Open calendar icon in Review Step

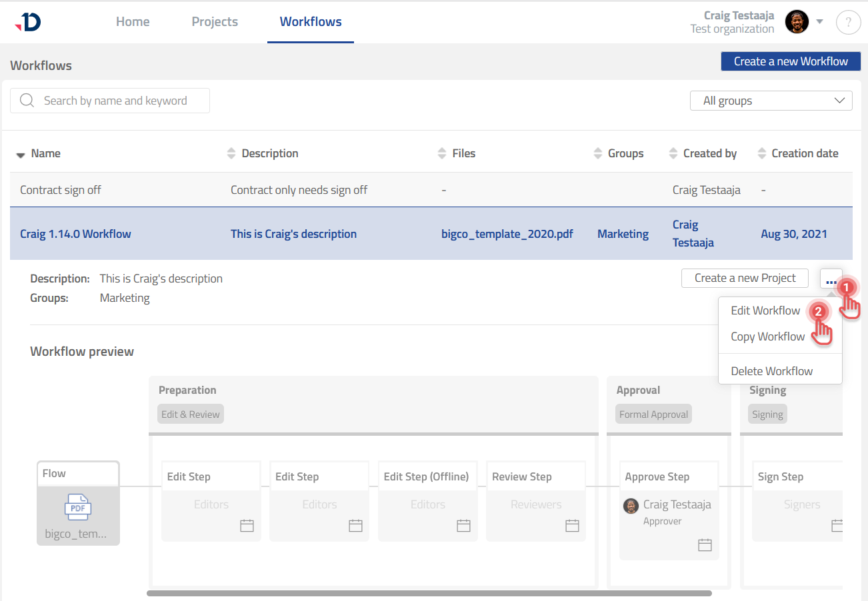(572, 526)
